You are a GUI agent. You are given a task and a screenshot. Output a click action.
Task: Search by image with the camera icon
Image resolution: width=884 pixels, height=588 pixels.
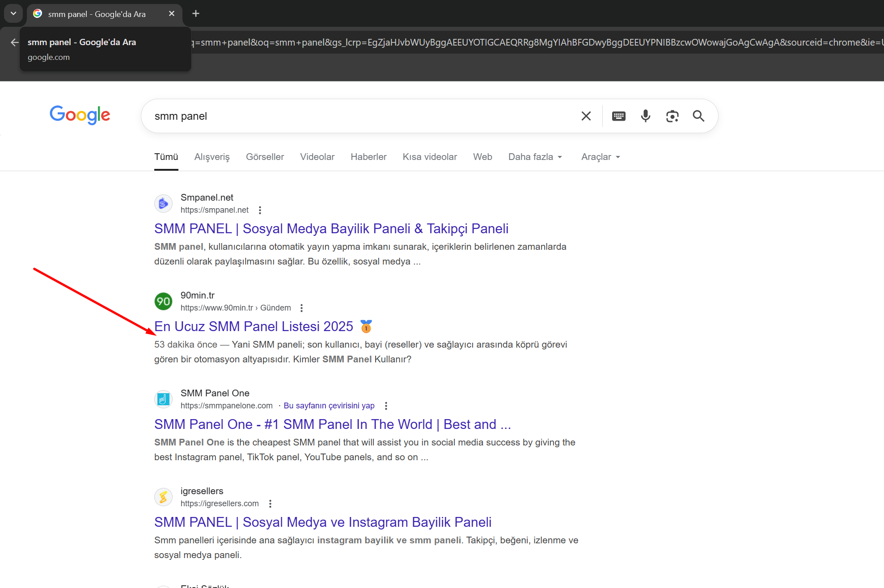pyautogui.click(x=672, y=116)
